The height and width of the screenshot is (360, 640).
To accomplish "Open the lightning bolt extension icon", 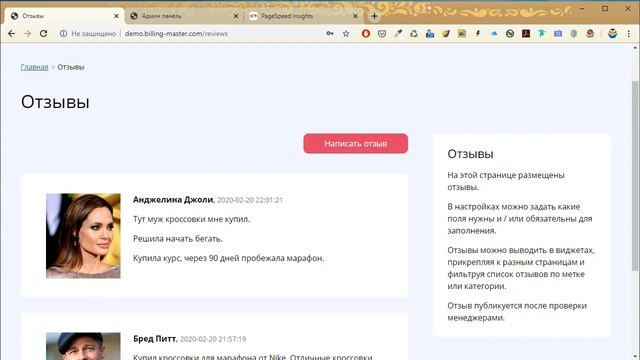I will 478,33.
